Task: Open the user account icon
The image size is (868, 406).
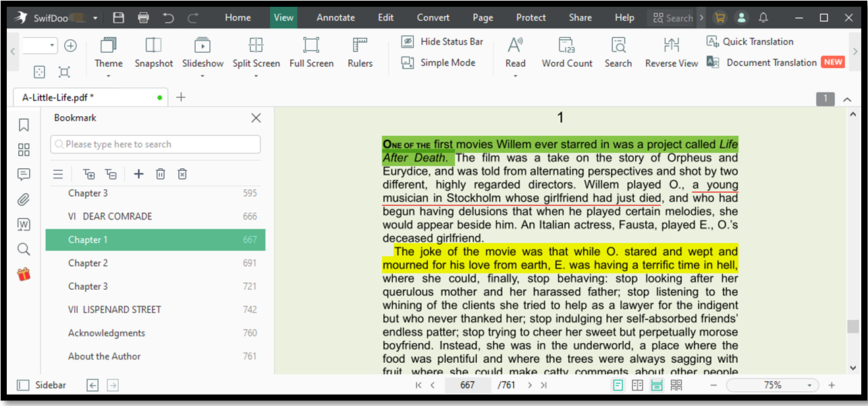Action: pyautogui.click(x=741, y=18)
